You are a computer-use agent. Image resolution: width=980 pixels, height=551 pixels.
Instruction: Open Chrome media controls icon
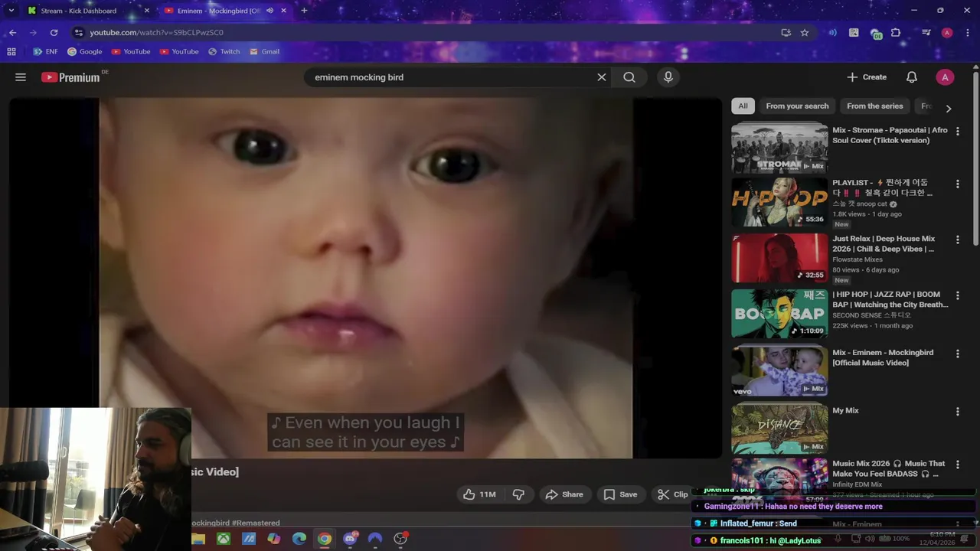pos(926,33)
